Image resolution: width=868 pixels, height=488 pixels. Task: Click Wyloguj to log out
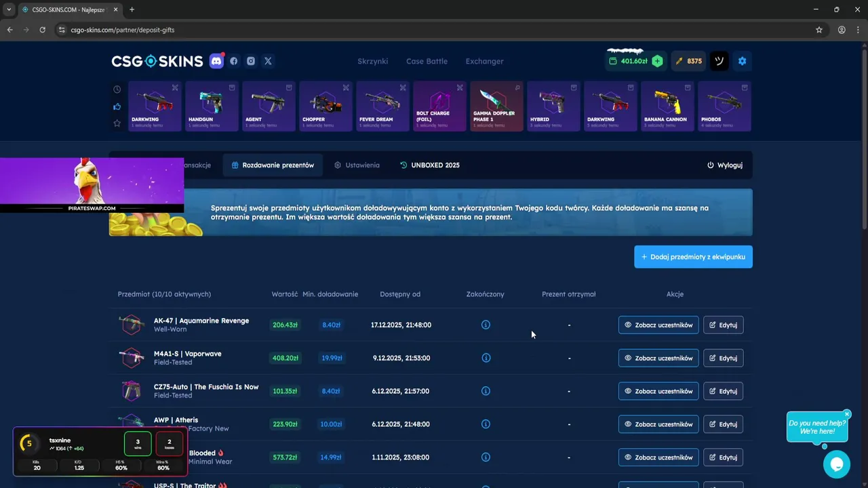(x=725, y=165)
